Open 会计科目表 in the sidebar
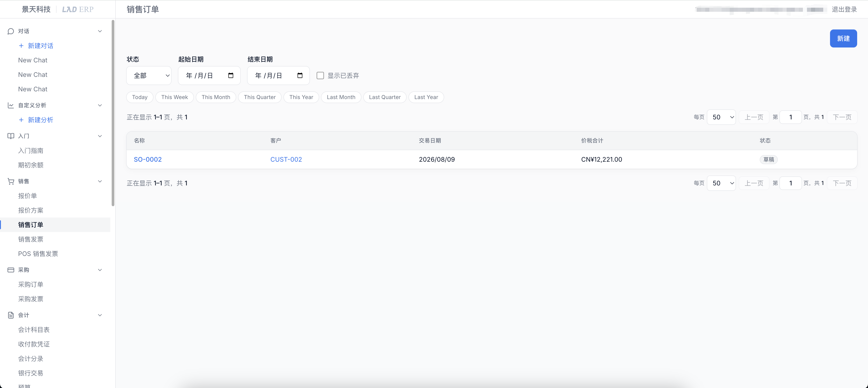The image size is (868, 388). pyautogui.click(x=34, y=329)
